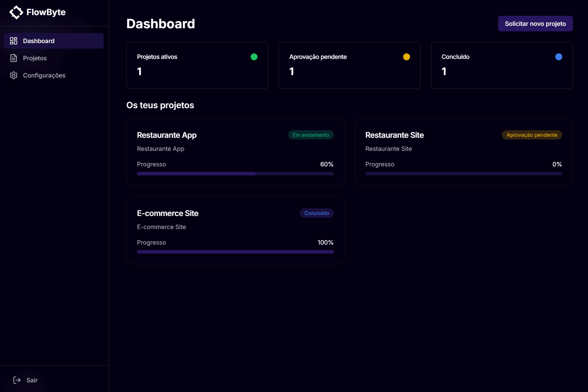The image size is (588, 392).
Task: Click the Projetos document icon
Action: point(13,58)
